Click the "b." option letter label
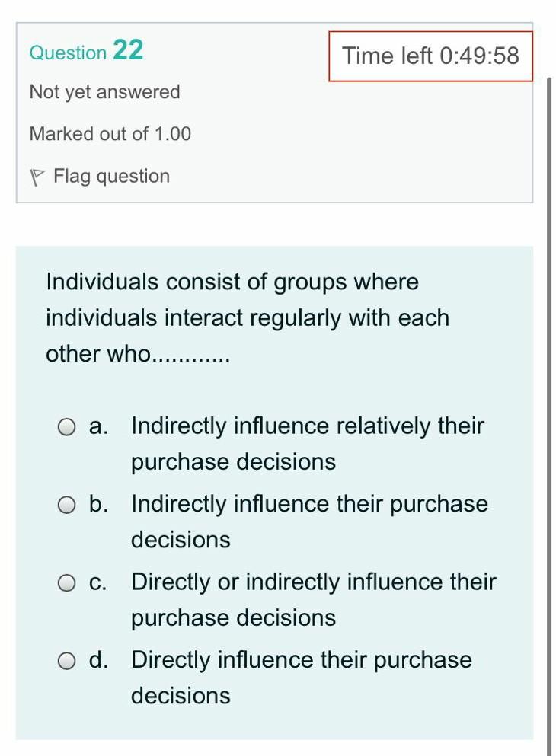556x756 pixels. (97, 504)
